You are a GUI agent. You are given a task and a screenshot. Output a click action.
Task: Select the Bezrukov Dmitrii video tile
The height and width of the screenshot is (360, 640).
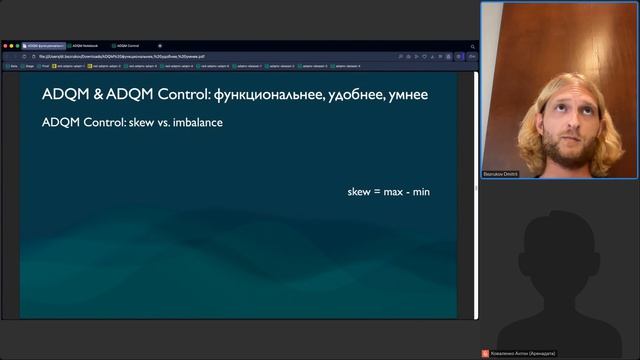point(559,90)
